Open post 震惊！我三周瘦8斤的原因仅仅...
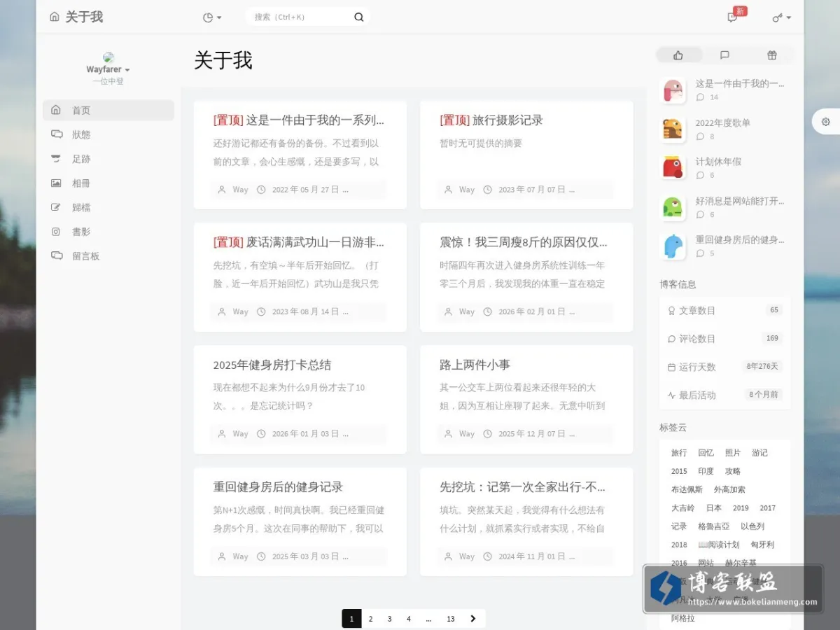 click(x=524, y=242)
